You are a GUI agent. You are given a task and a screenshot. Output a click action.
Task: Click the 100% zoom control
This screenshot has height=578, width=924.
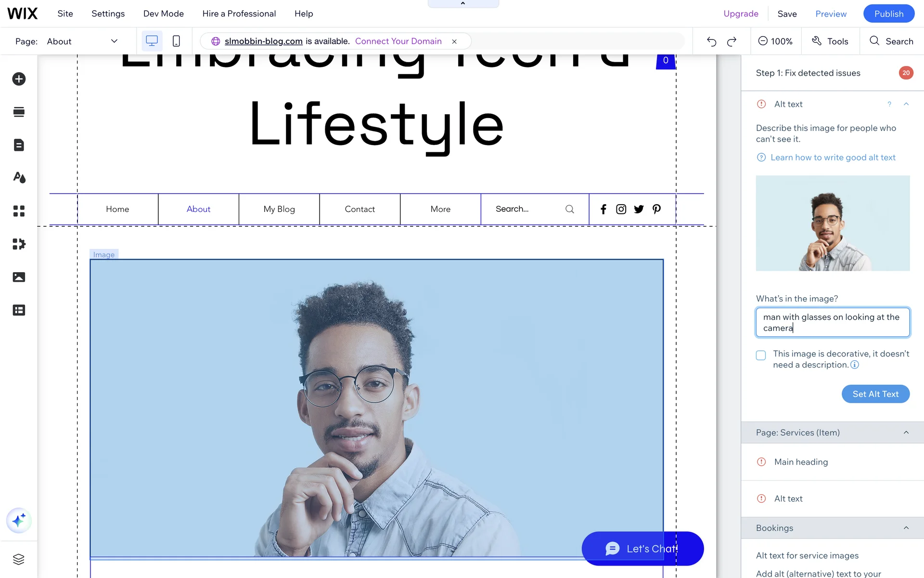pyautogui.click(x=775, y=41)
